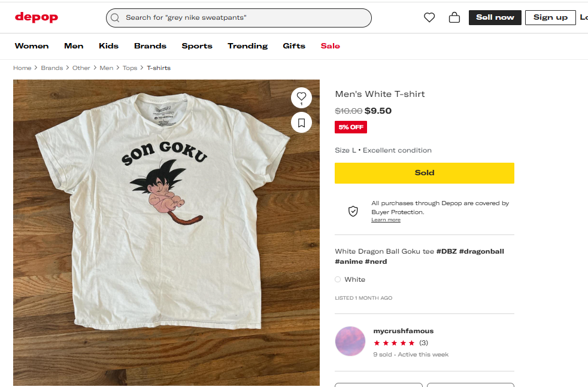Open the mycrushfamous seller avatar
The width and height of the screenshot is (588, 387).
coord(350,342)
